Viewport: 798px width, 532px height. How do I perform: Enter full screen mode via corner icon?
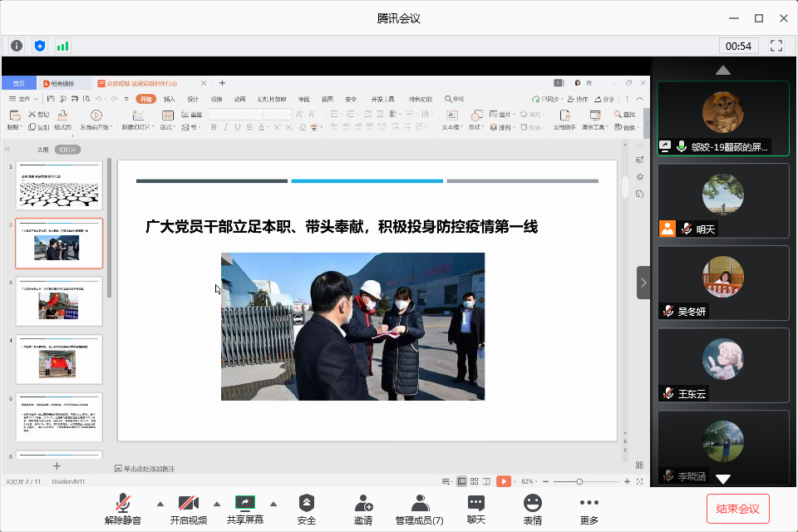776,46
